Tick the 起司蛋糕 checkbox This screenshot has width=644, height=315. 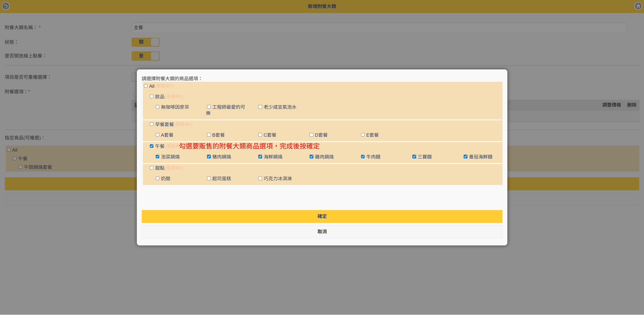(x=209, y=178)
